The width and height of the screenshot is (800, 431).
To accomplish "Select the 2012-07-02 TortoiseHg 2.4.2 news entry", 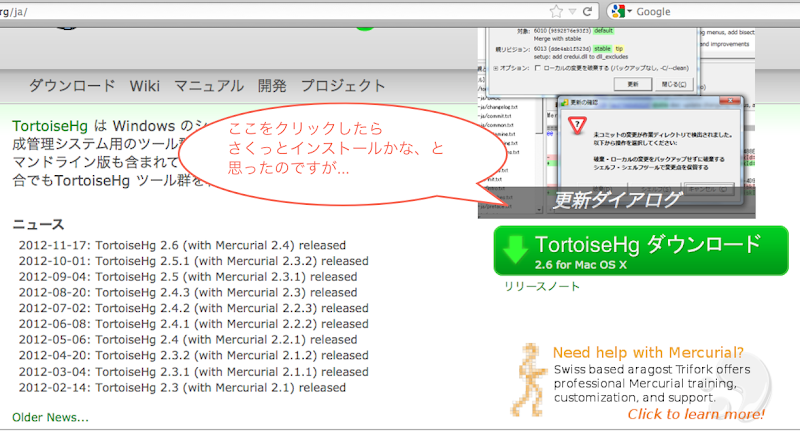I will tap(193, 308).
